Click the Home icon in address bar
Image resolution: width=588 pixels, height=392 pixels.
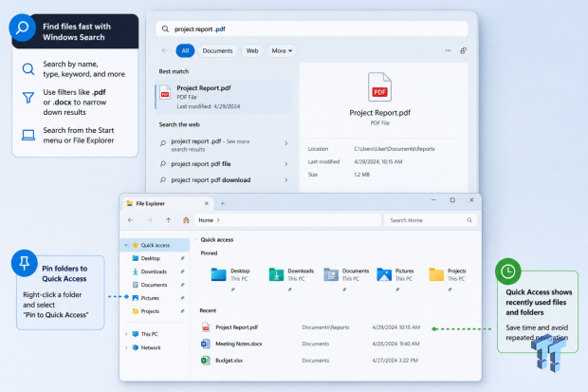click(186, 220)
